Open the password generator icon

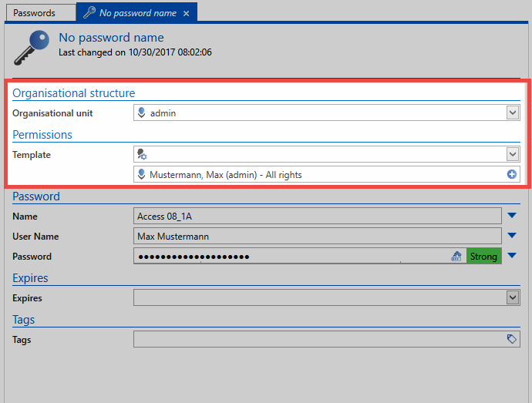456,256
